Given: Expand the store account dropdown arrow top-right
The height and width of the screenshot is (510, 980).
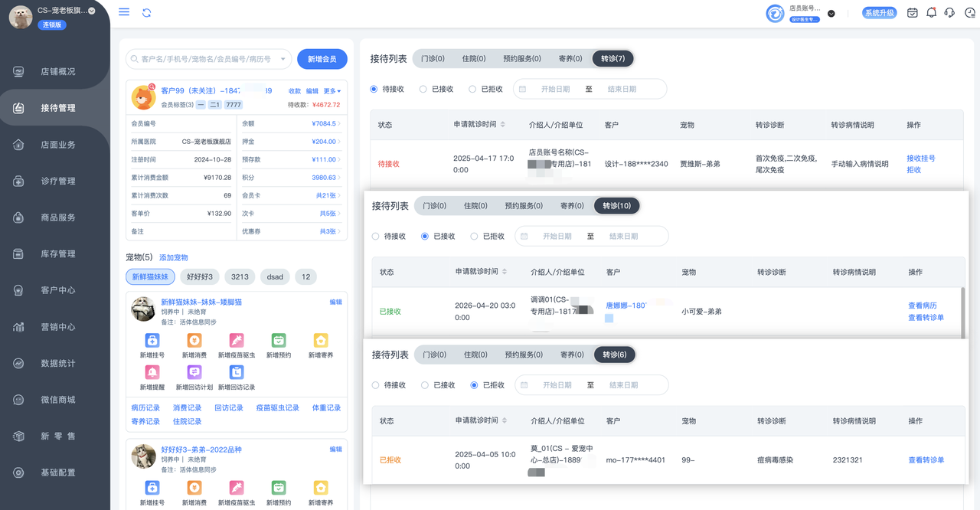Looking at the screenshot, I should 831,13.
